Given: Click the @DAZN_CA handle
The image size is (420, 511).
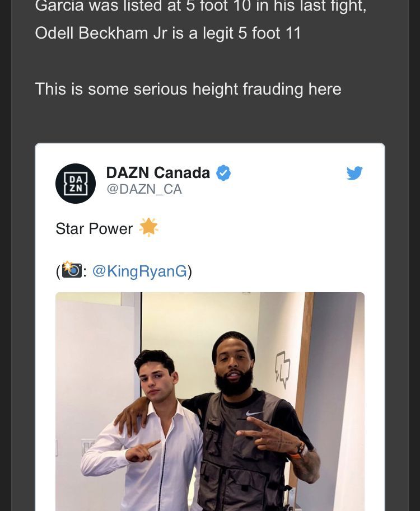Looking at the screenshot, I should click(x=144, y=189).
